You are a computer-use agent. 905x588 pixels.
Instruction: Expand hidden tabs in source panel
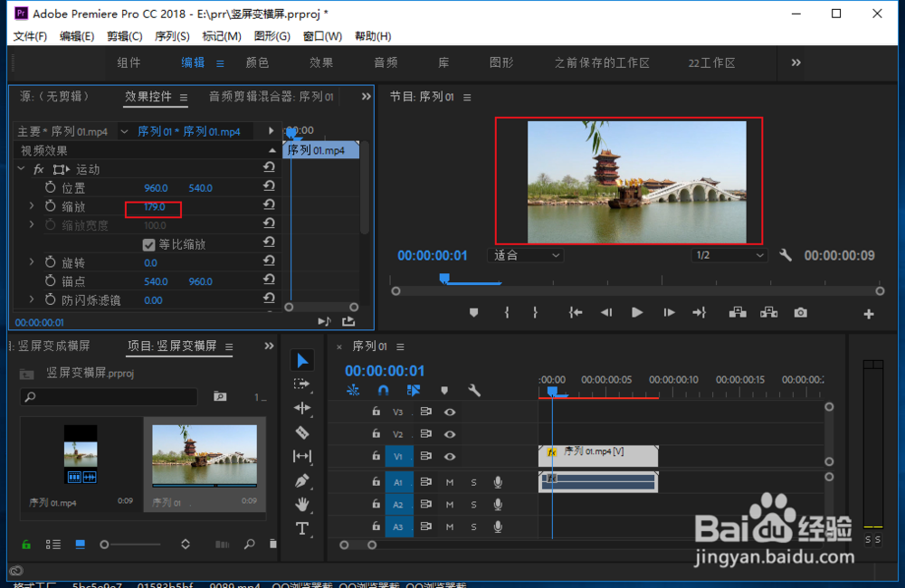click(366, 97)
